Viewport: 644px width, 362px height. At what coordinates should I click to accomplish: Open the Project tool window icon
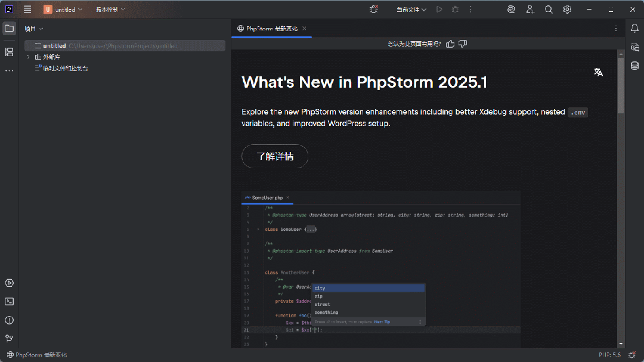[9, 29]
